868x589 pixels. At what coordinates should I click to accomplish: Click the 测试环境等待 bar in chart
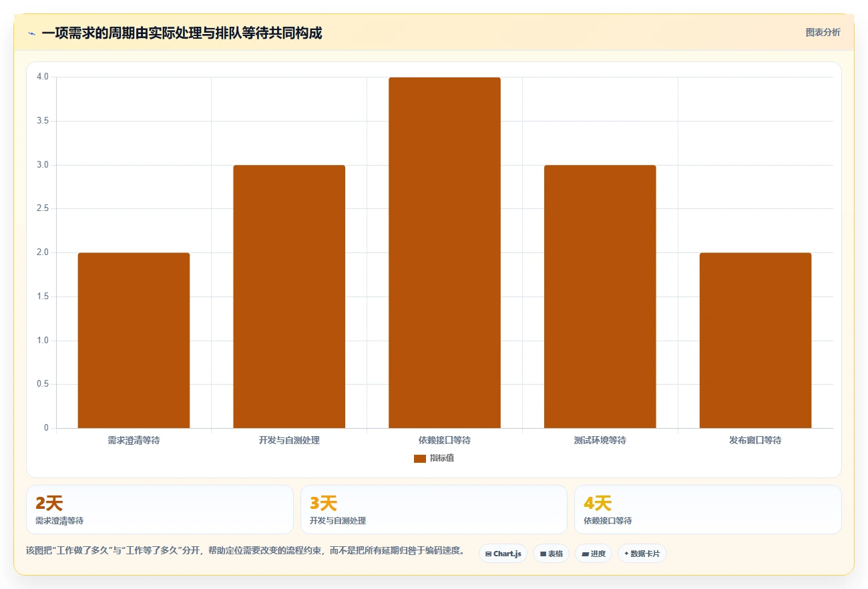pyautogui.click(x=600, y=297)
